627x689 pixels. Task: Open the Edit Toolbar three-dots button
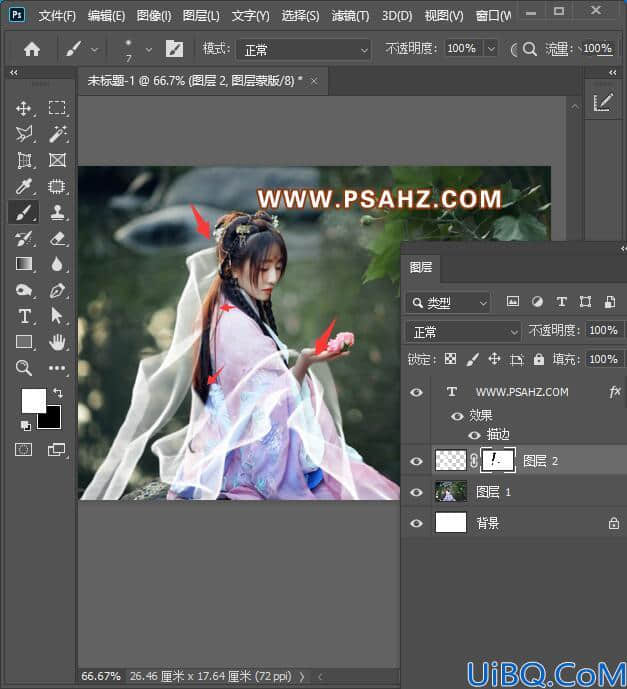point(57,368)
